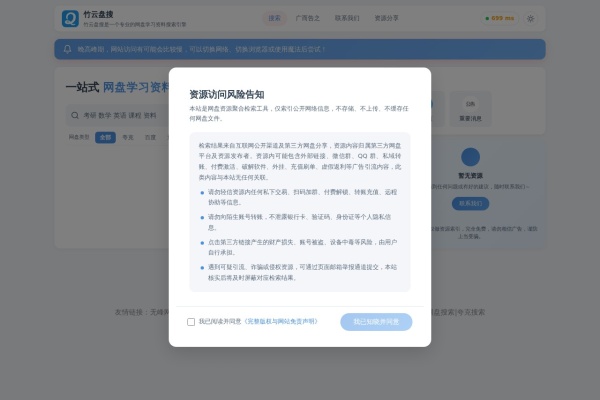Select the 百度 disk type filter

click(150, 137)
